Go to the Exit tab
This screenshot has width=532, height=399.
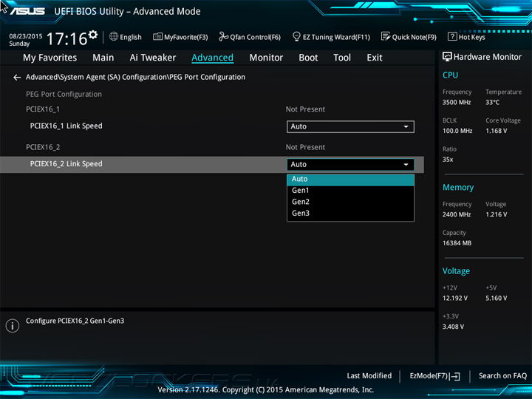pyautogui.click(x=375, y=58)
